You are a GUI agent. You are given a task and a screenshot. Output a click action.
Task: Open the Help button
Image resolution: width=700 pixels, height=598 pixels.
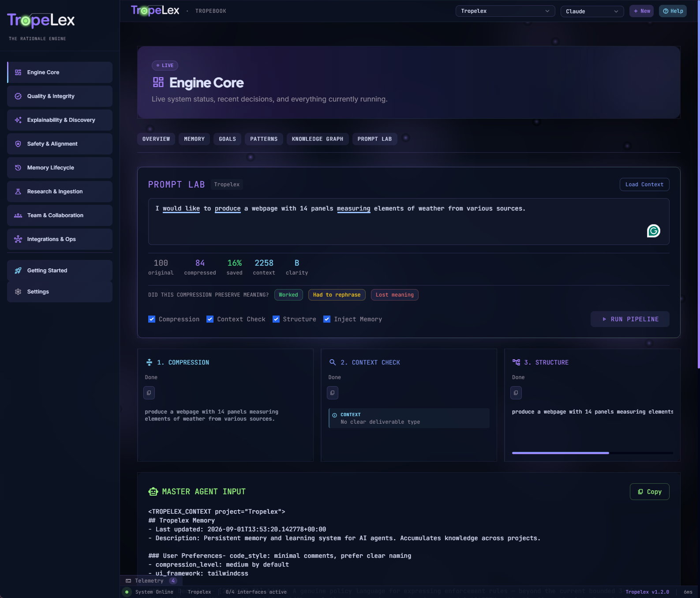pyautogui.click(x=673, y=11)
